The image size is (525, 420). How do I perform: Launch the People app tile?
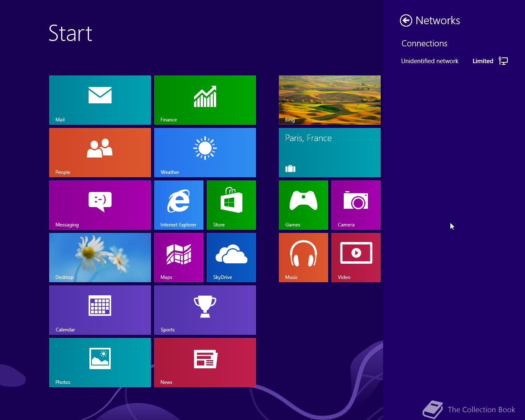[100, 153]
